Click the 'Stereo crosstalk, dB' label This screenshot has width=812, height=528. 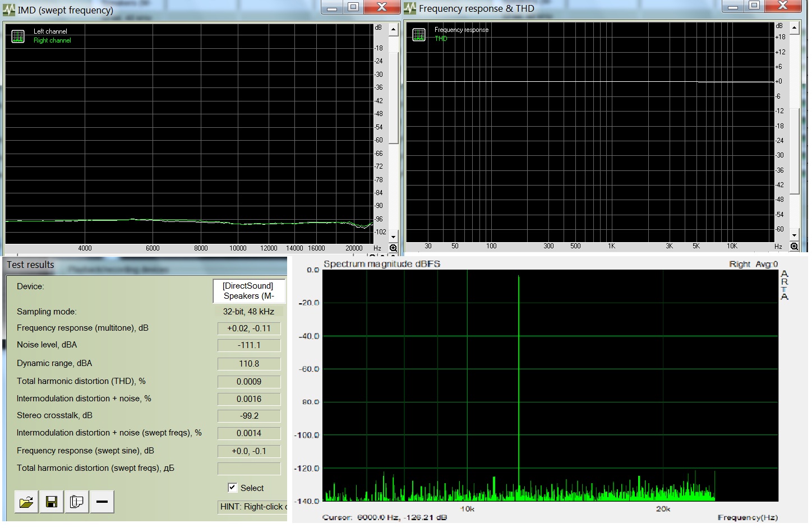click(54, 415)
